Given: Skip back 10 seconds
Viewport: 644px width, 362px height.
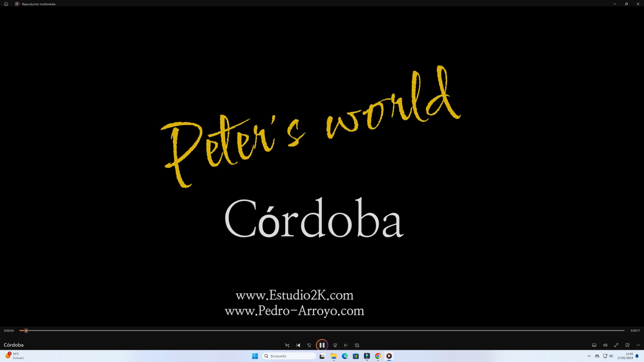Looking at the screenshot, I should [x=309, y=345].
